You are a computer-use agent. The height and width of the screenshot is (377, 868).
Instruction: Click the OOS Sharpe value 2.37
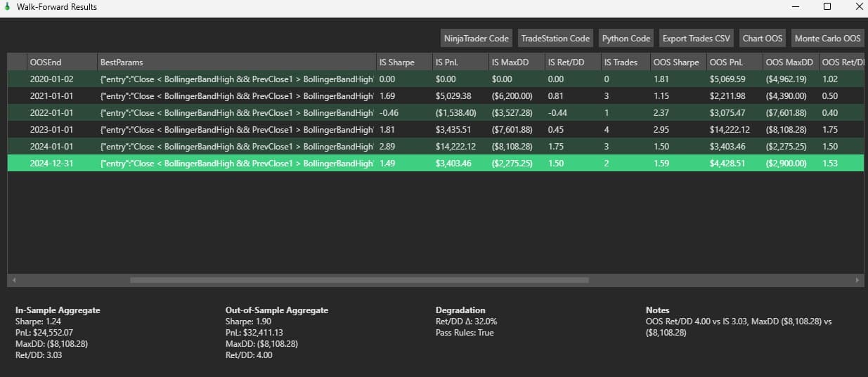click(x=661, y=113)
